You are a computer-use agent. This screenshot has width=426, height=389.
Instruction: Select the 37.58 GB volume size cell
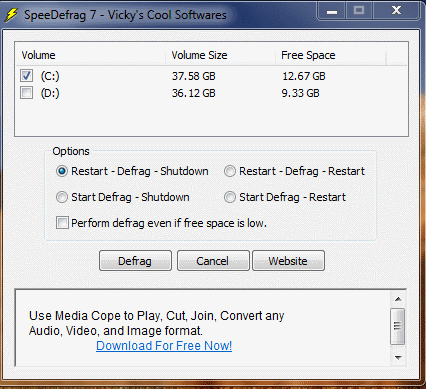tap(194, 76)
